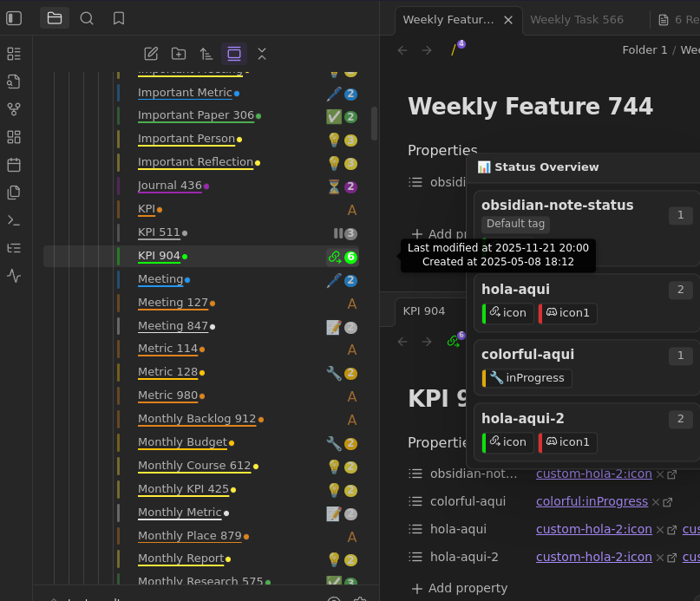Collapse all folders icon
Viewport: 700px width, 601px height.
pyautogui.click(x=262, y=54)
